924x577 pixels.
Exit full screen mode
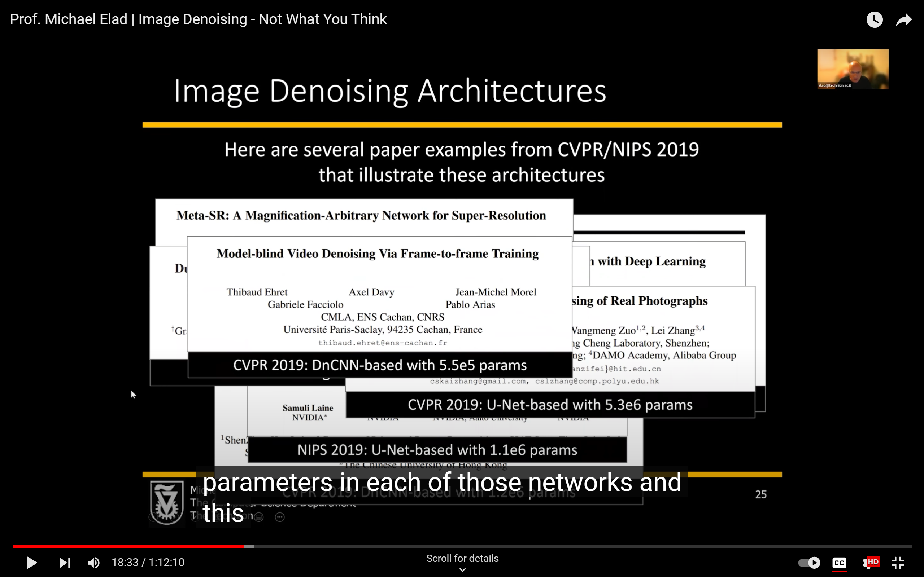(x=898, y=563)
